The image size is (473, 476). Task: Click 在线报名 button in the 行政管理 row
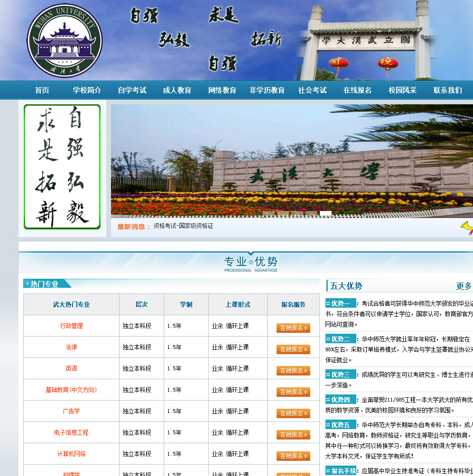click(x=293, y=328)
